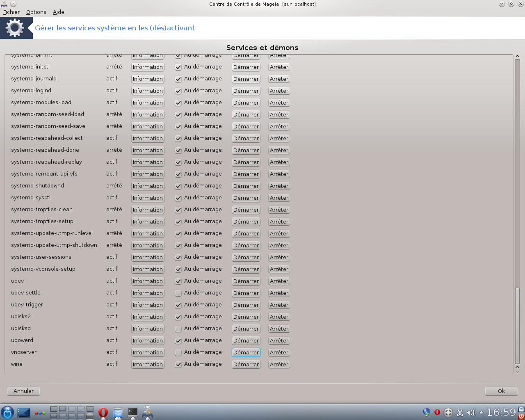
Task: Open the Fichier menu
Action: [x=11, y=12]
